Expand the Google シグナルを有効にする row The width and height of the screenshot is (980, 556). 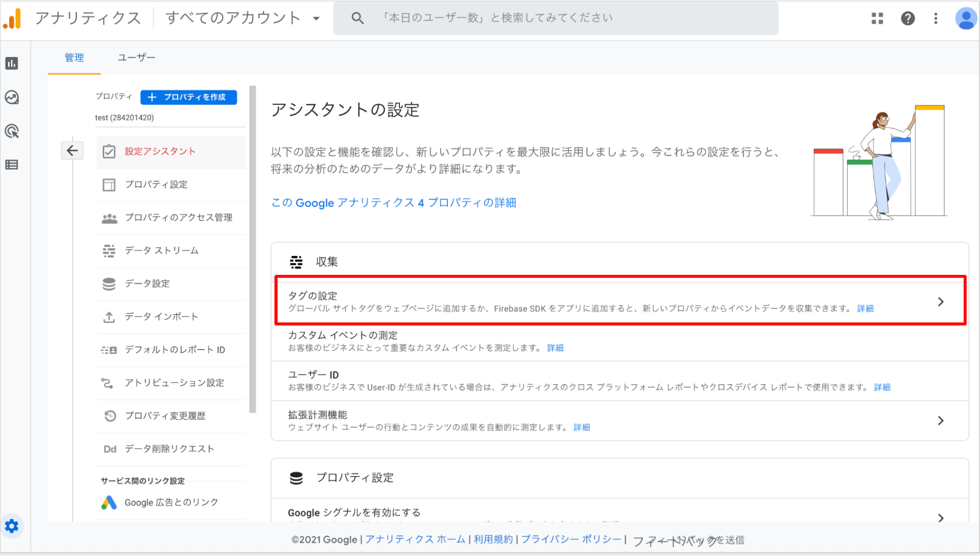[x=940, y=518]
